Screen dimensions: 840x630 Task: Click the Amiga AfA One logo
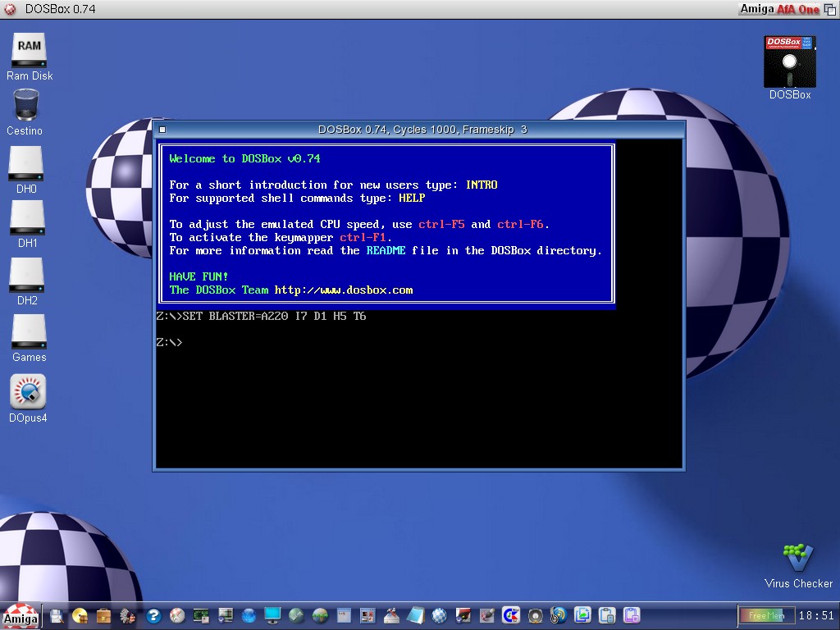[779, 9]
